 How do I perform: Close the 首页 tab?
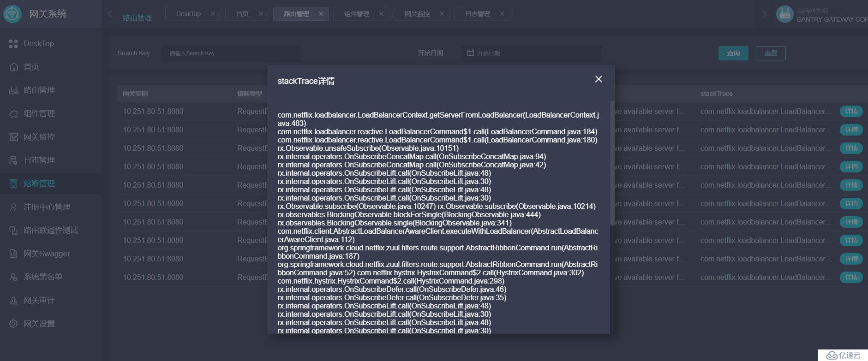click(261, 14)
